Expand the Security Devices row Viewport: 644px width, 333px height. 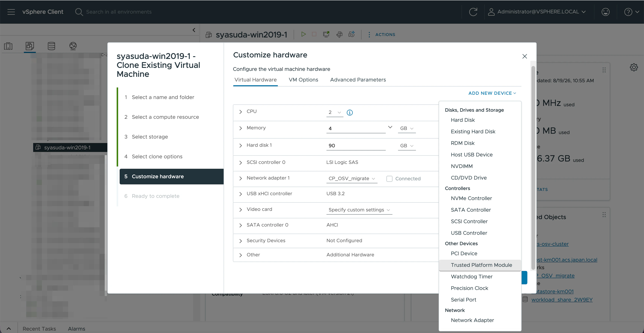(240, 241)
